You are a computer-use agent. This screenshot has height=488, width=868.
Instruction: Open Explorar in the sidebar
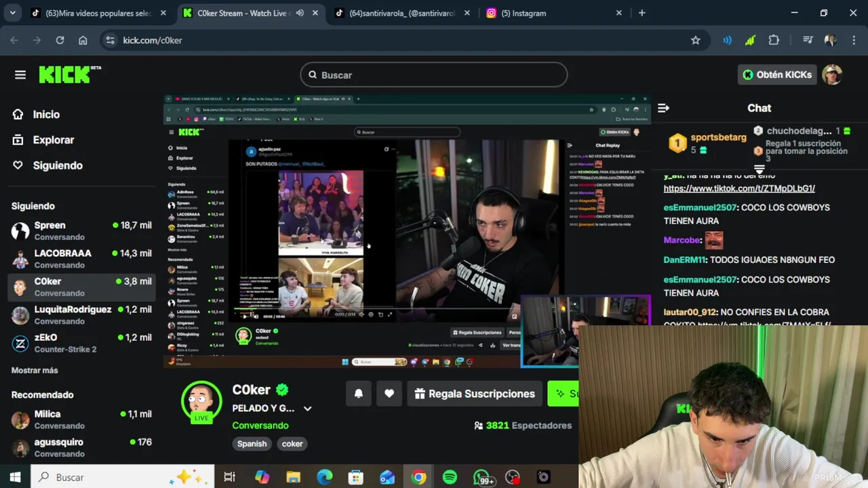click(53, 140)
